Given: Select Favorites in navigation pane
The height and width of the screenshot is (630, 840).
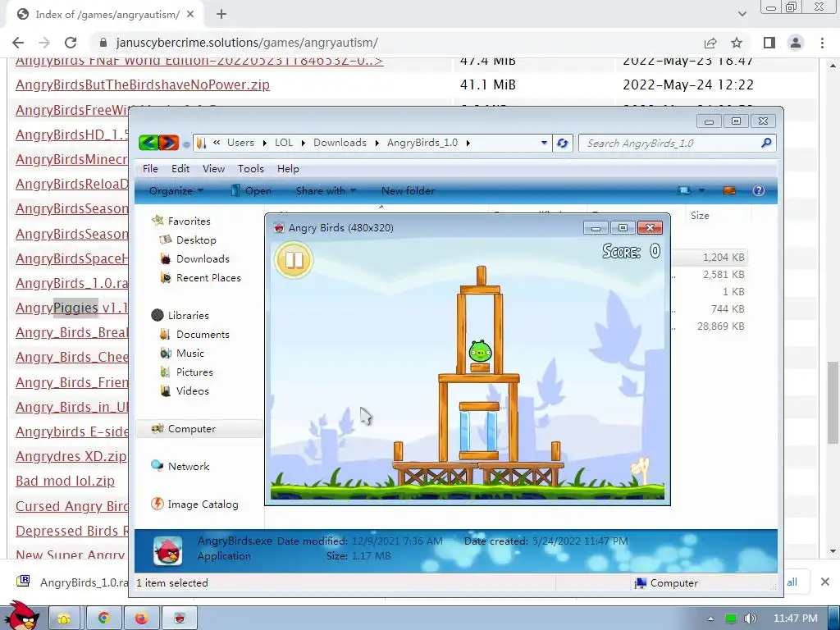Looking at the screenshot, I should 181,221.
